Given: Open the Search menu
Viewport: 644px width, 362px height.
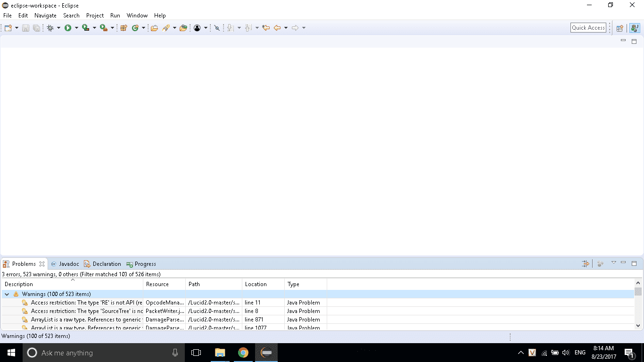Looking at the screenshot, I should [71, 16].
